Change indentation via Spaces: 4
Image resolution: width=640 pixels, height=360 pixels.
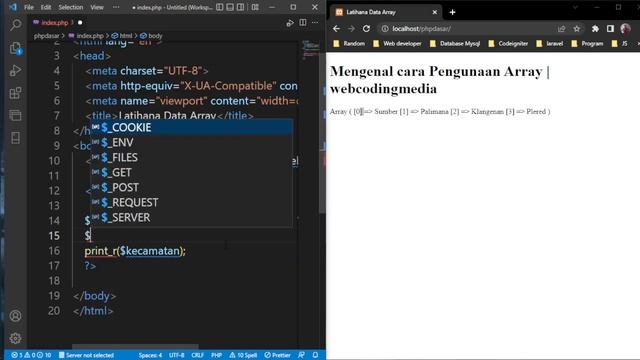point(150,355)
